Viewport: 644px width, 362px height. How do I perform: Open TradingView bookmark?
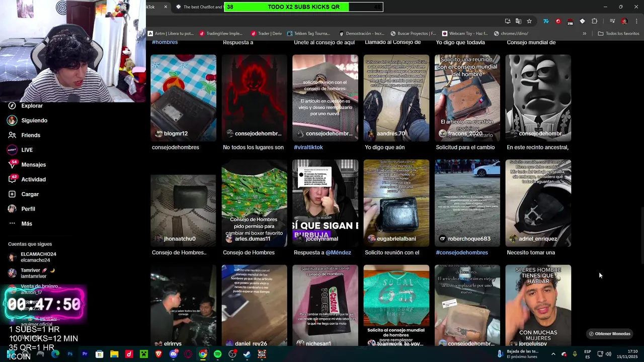[x=221, y=34]
